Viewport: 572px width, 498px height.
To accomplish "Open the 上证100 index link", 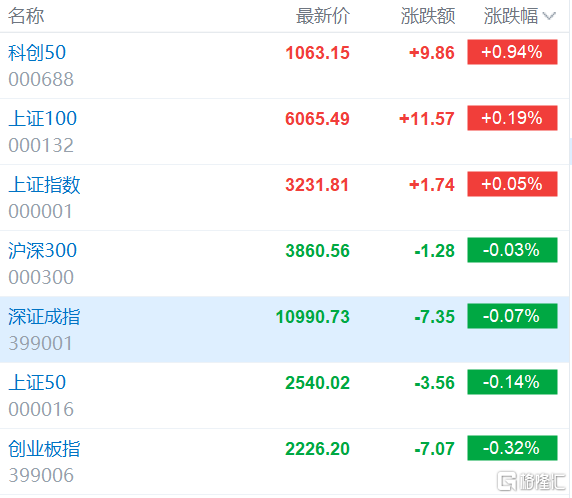I will point(42,119).
